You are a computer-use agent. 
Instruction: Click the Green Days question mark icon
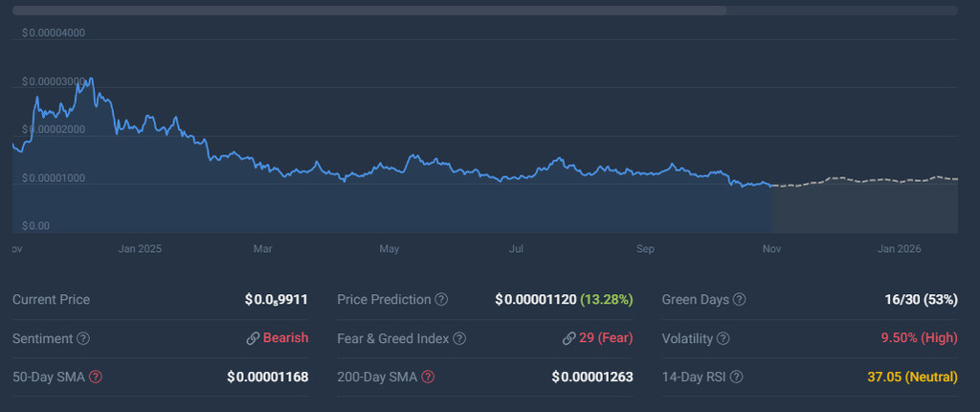pyautogui.click(x=739, y=300)
